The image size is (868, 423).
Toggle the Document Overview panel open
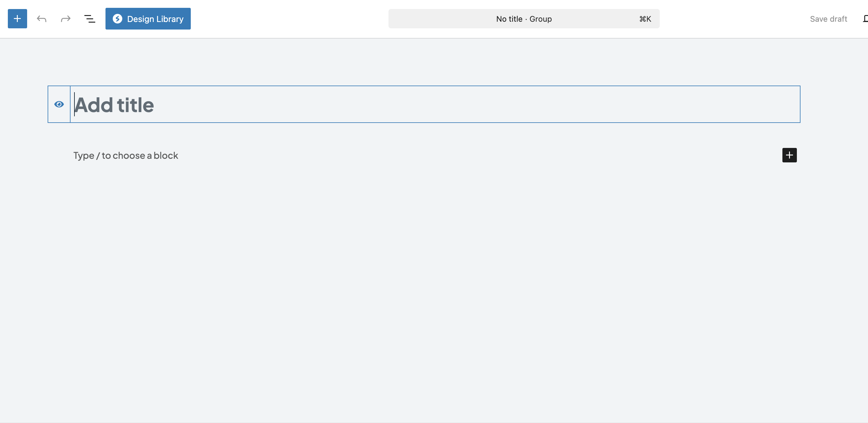tap(89, 19)
